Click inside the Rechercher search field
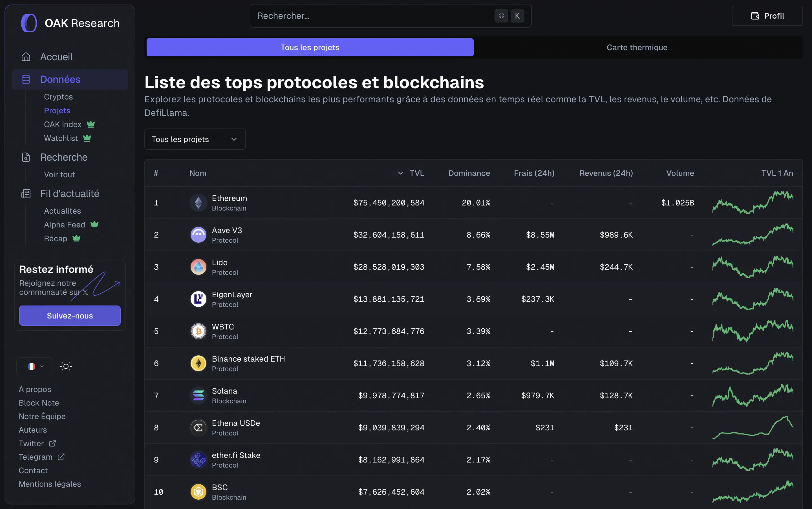This screenshot has height=509, width=812. [370, 16]
